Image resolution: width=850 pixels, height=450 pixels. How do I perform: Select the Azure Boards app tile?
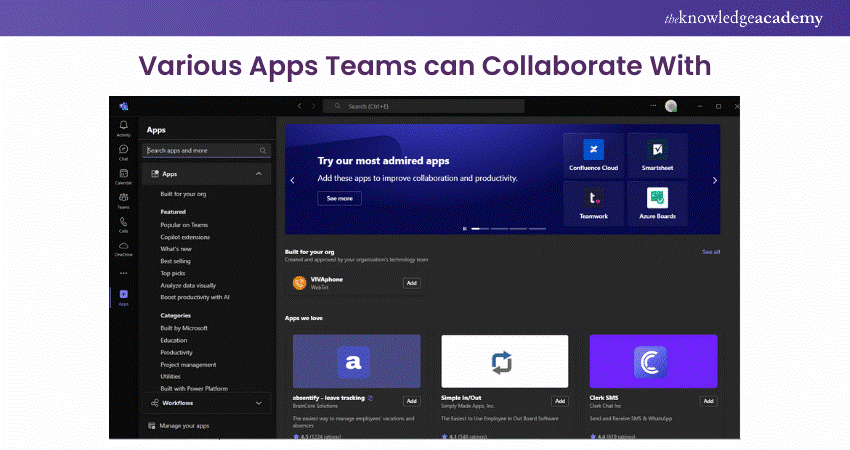pyautogui.click(x=658, y=201)
